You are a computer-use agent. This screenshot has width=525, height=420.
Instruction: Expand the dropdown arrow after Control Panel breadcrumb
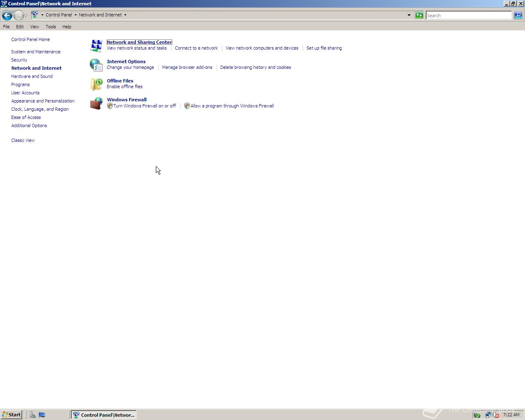coord(75,15)
